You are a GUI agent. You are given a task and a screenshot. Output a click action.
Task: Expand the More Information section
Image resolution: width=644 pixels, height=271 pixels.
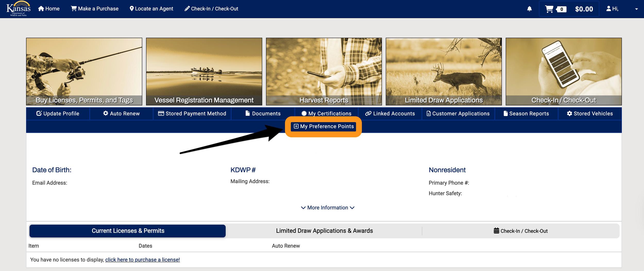pyautogui.click(x=327, y=208)
